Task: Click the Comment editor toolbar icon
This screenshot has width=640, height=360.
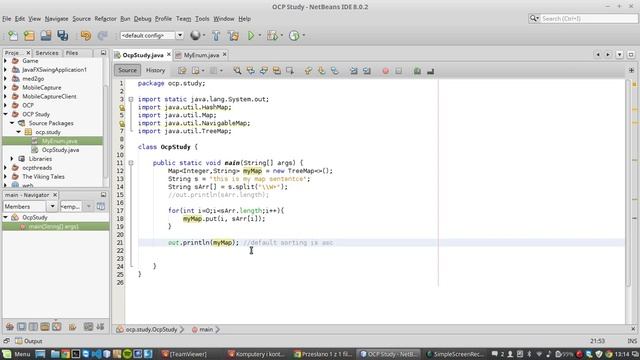Action: (x=417, y=71)
